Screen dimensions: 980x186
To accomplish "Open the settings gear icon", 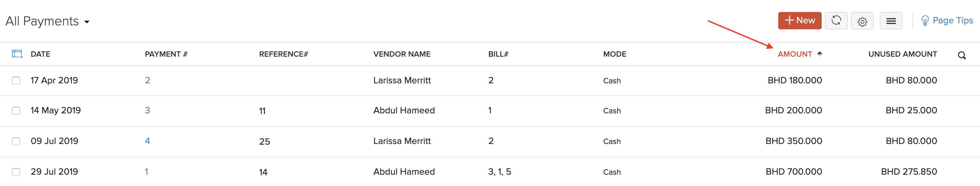I will tap(862, 21).
